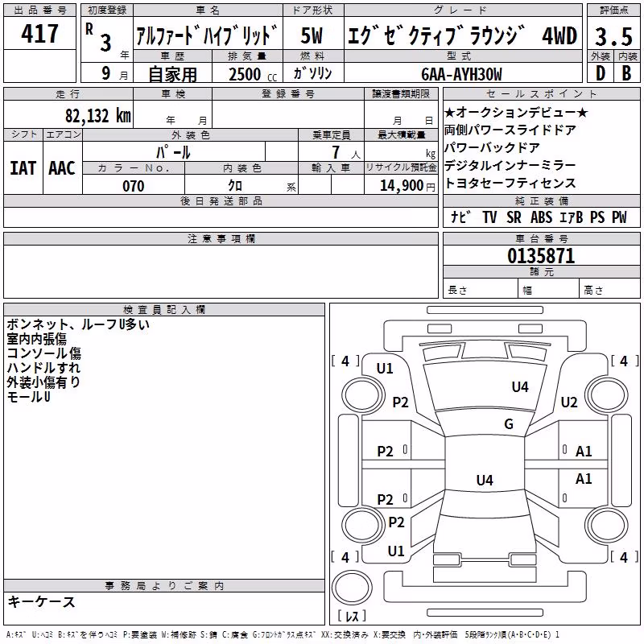
Task: Click the PS power steering entry
Action: [x=597, y=217]
